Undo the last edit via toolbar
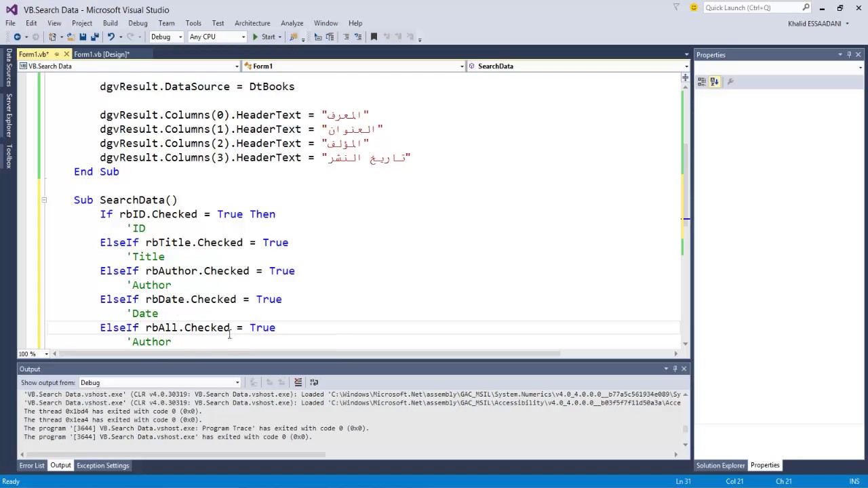 point(111,37)
